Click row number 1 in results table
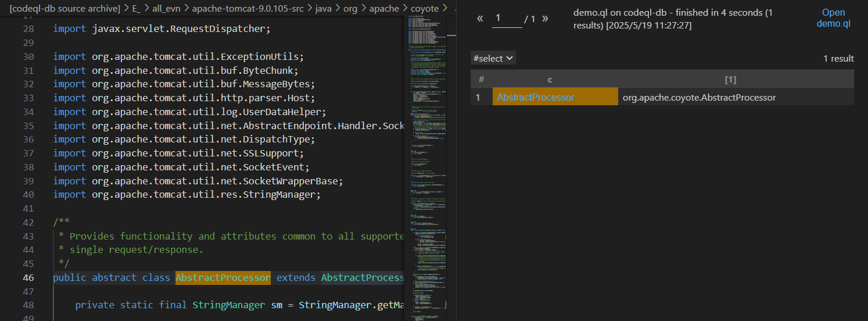Screen dimensions: 868x321 [x=478, y=97]
